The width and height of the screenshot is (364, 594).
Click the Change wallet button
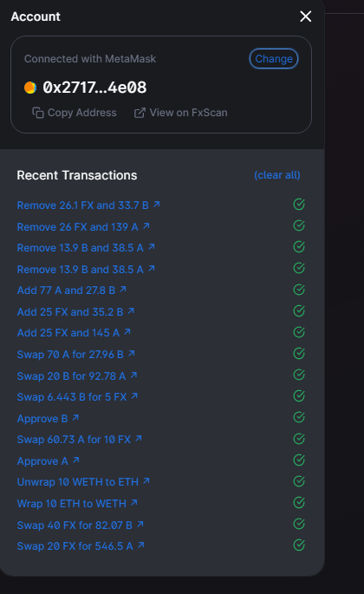(274, 59)
